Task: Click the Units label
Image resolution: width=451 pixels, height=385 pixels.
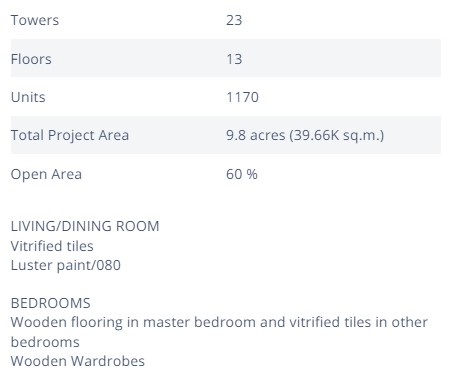Action: 28,97
